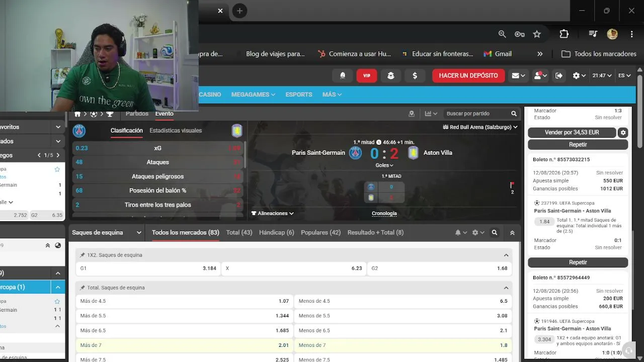Click the zoom magnifier icon in address bar
Image resolution: width=644 pixels, height=362 pixels.
[502, 34]
